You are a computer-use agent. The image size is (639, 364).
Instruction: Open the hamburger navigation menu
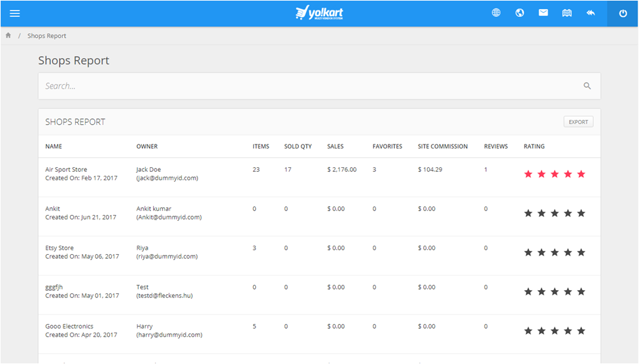point(14,14)
